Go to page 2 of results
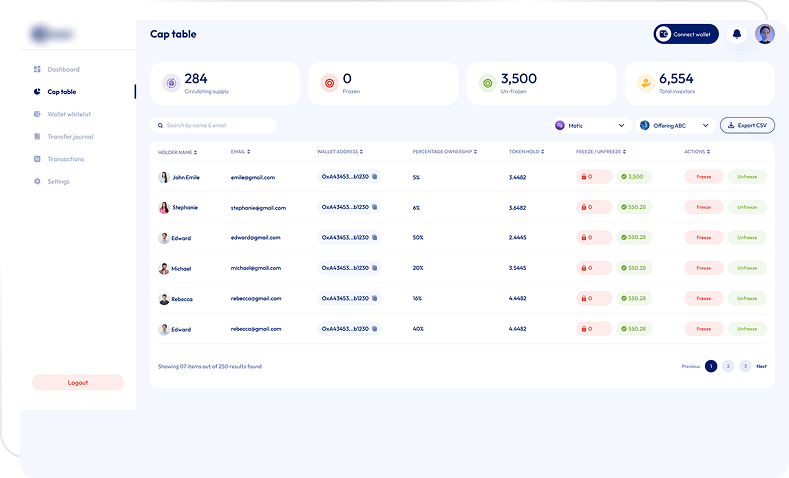Image resolution: width=789 pixels, height=478 pixels. click(728, 366)
